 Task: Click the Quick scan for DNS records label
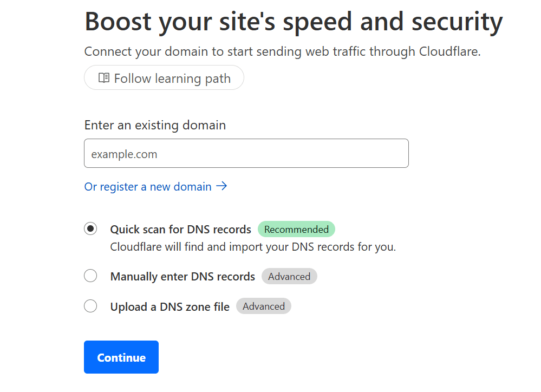tap(180, 229)
